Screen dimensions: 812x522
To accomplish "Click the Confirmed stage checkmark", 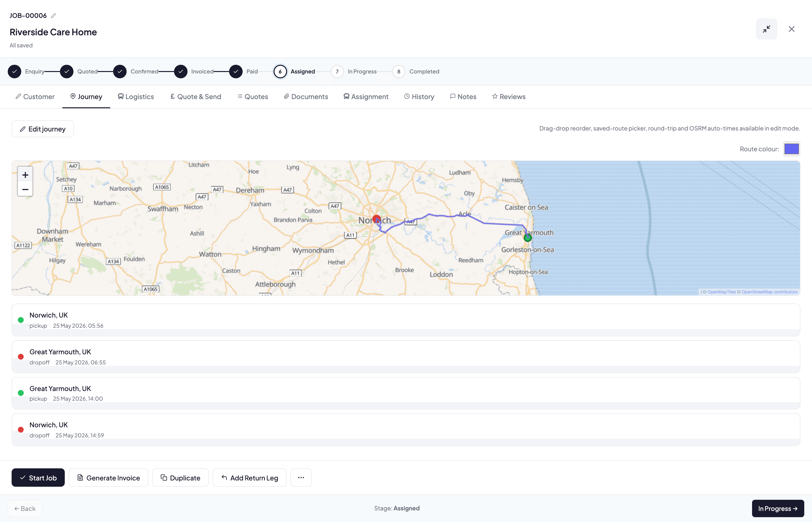I will pyautogui.click(x=120, y=72).
